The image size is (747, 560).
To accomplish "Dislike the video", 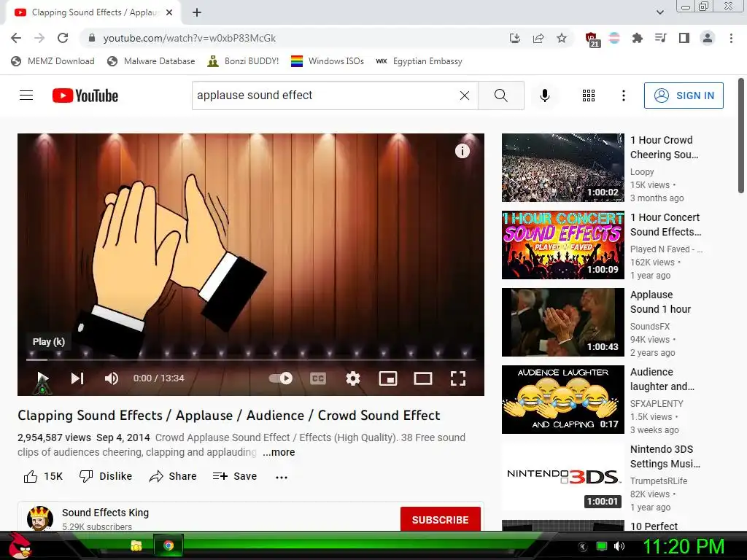I will tap(105, 476).
